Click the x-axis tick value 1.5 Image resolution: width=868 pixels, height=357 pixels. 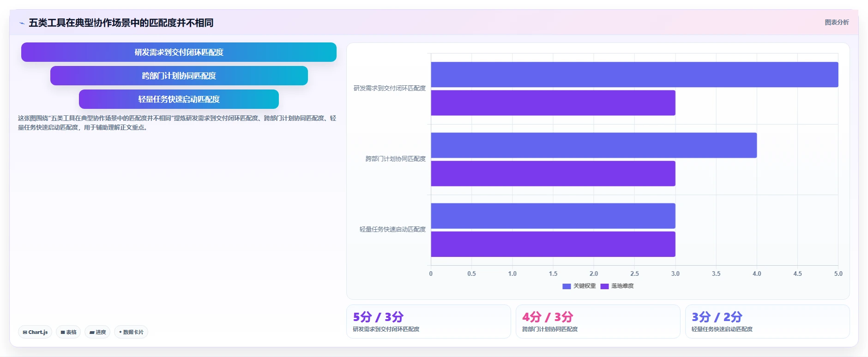click(x=553, y=274)
